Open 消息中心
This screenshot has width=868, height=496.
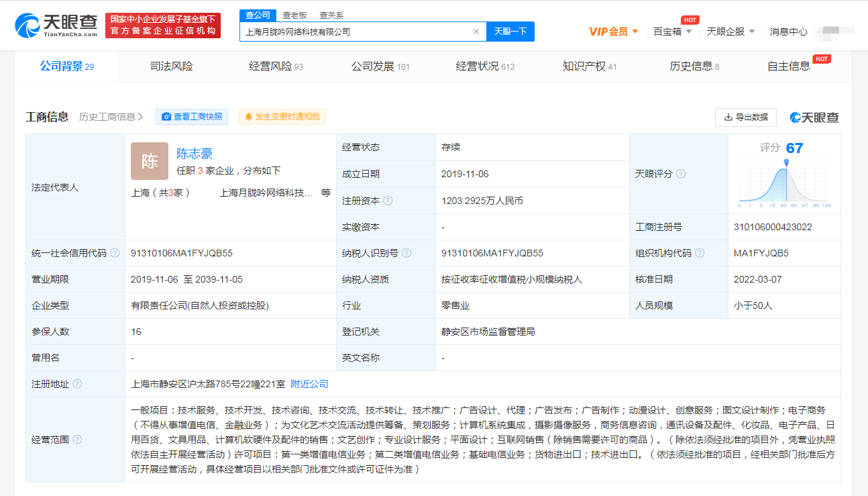788,32
